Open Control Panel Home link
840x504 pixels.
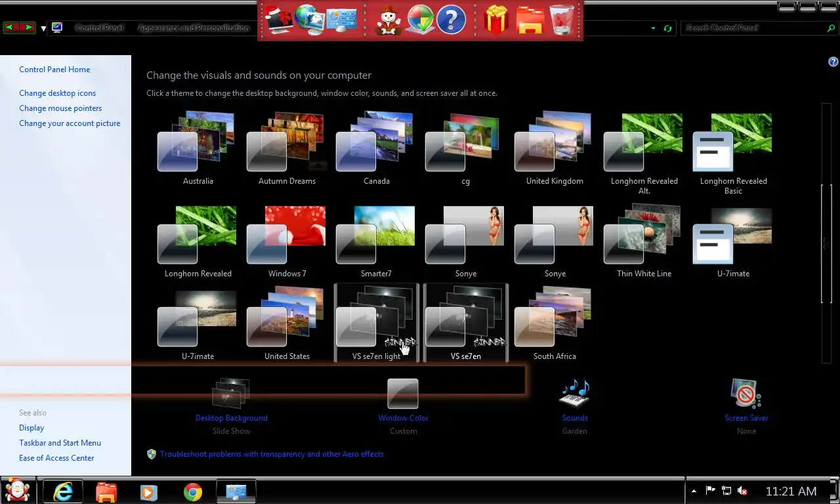(x=54, y=70)
